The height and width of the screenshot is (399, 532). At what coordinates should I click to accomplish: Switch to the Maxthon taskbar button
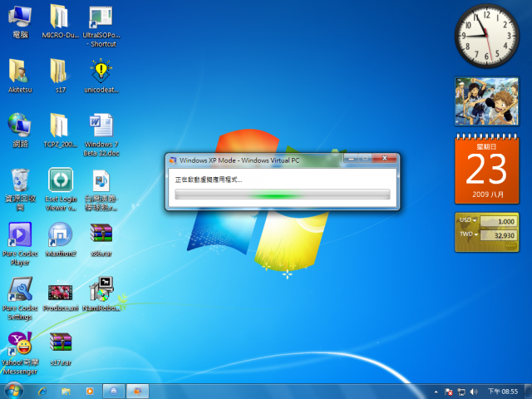point(114,392)
